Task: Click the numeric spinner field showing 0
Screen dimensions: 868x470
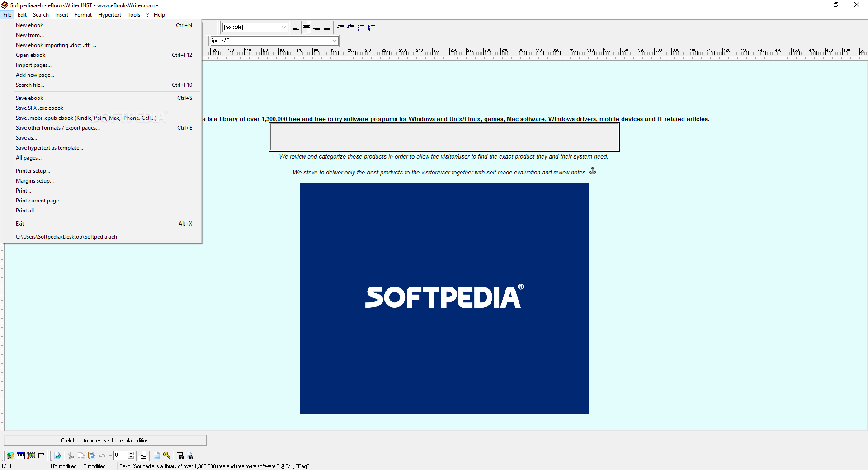Action: (121, 456)
